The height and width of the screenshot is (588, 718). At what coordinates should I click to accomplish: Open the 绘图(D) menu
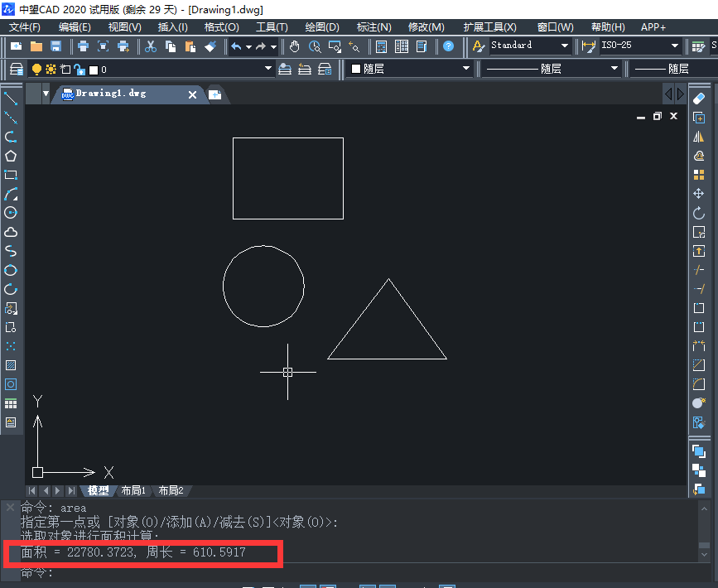[x=321, y=27]
